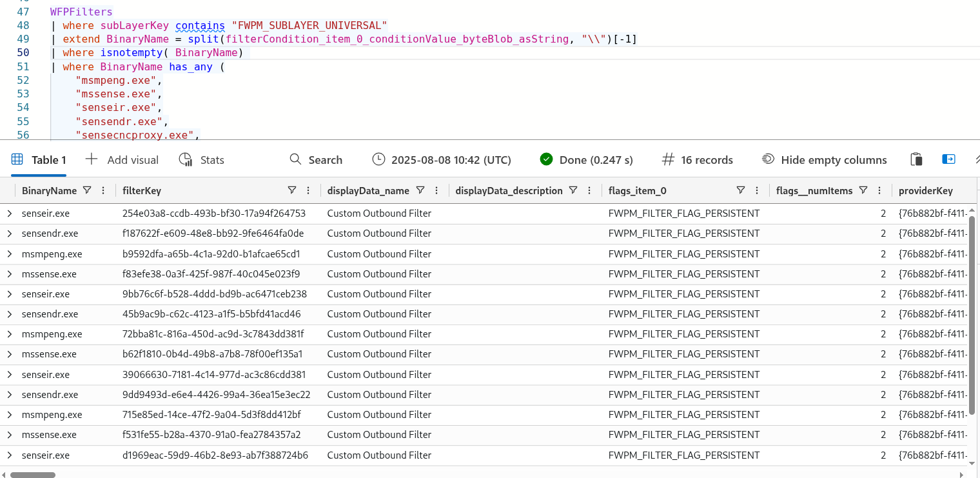Click the blue panel layout icon
Image resolution: width=980 pixels, height=478 pixels.
(x=948, y=159)
